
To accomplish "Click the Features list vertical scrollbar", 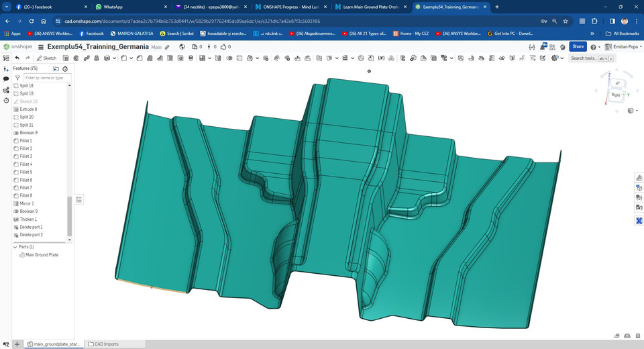I will pyautogui.click(x=69, y=216).
